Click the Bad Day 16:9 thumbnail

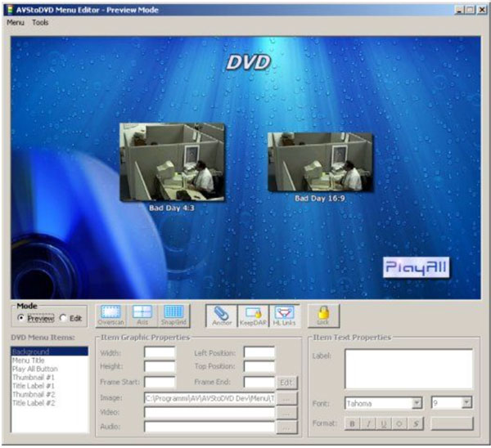320,162
